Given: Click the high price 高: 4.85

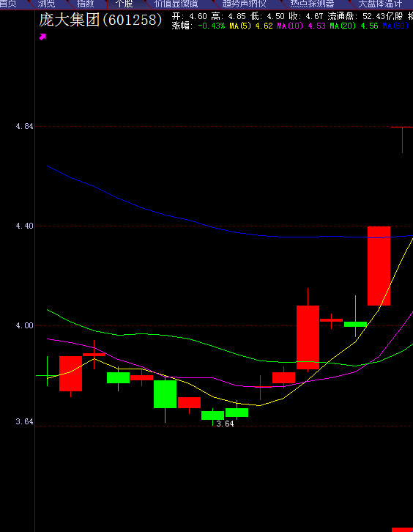Looking at the screenshot, I should pyautogui.click(x=228, y=16).
